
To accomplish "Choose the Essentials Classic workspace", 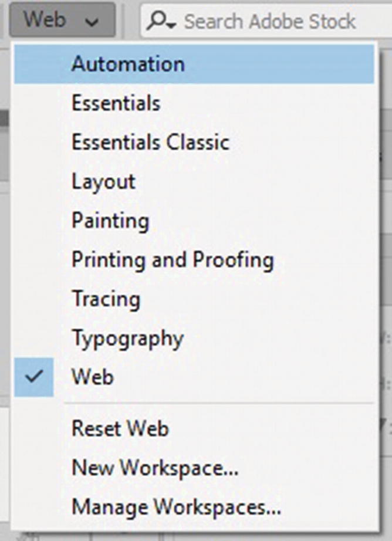I will [150, 142].
